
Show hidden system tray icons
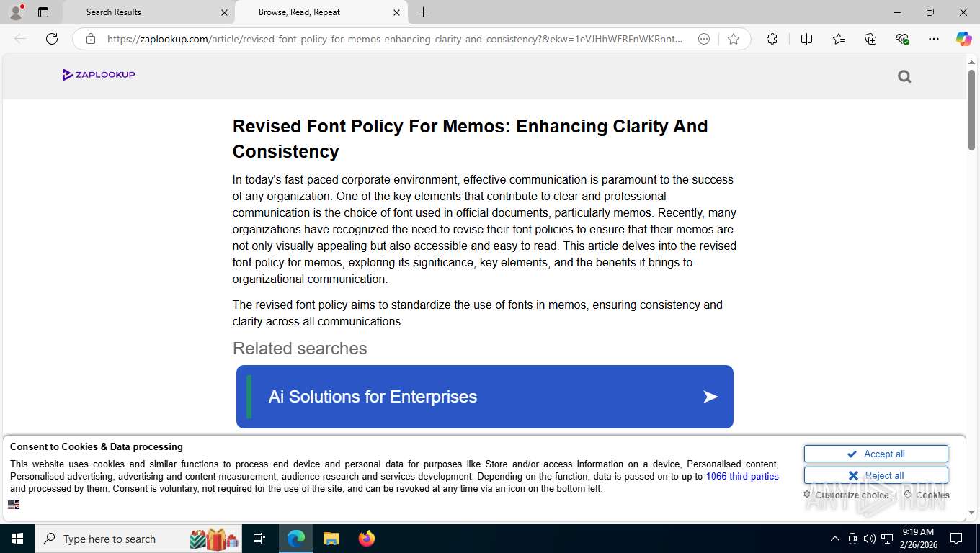coord(835,539)
